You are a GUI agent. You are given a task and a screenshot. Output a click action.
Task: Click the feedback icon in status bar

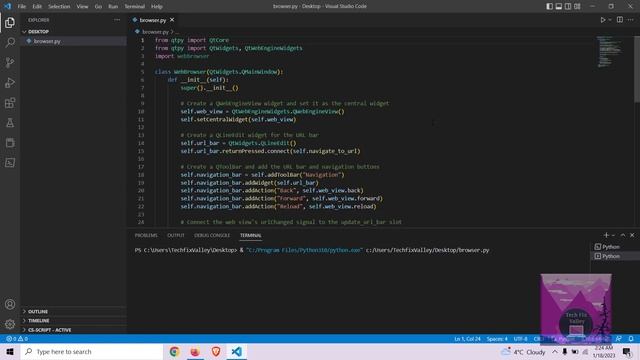pyautogui.click(x=619, y=339)
